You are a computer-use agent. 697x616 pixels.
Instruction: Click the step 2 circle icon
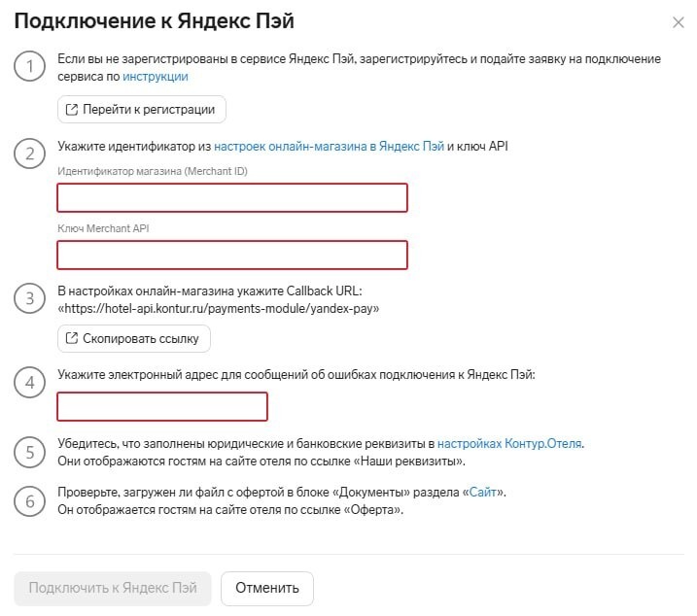pyautogui.click(x=29, y=154)
